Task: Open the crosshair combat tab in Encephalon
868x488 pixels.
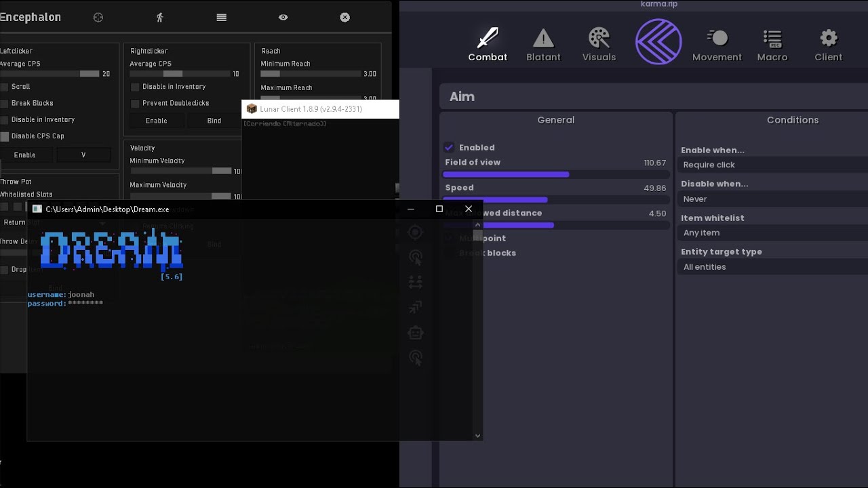Action: click(98, 18)
